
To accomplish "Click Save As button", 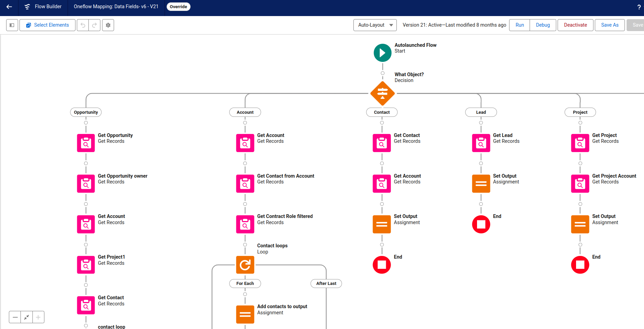I will [x=610, y=25].
